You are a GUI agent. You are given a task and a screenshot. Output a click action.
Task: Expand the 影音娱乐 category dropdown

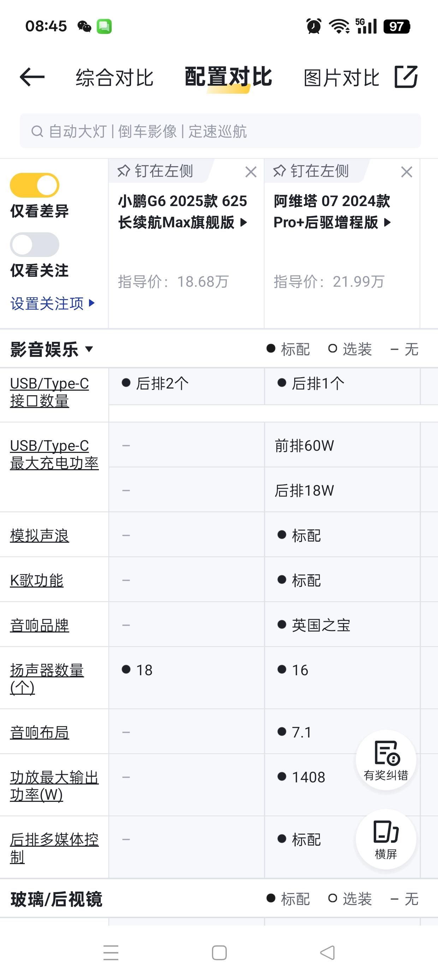(52, 349)
